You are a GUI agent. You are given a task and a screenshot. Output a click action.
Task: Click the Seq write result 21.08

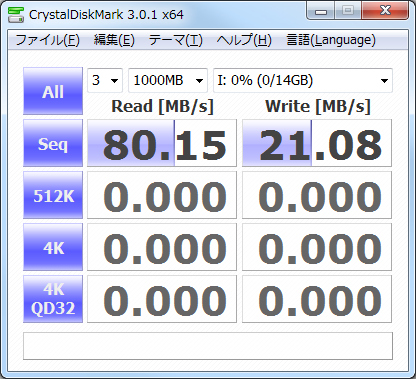coord(317,143)
